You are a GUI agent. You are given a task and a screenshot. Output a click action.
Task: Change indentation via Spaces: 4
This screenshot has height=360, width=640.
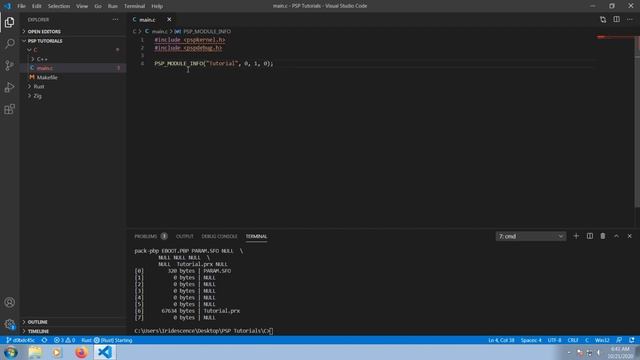[531, 340]
